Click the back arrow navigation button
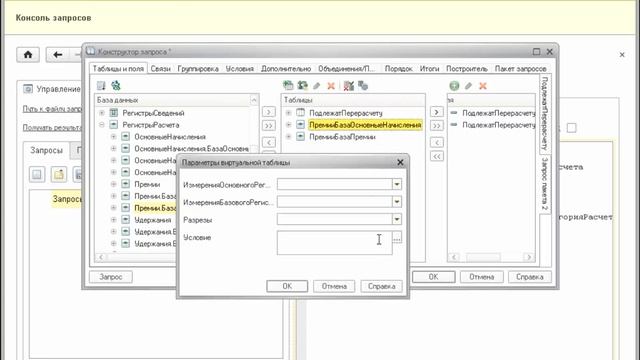The image size is (640, 360). coord(58,55)
